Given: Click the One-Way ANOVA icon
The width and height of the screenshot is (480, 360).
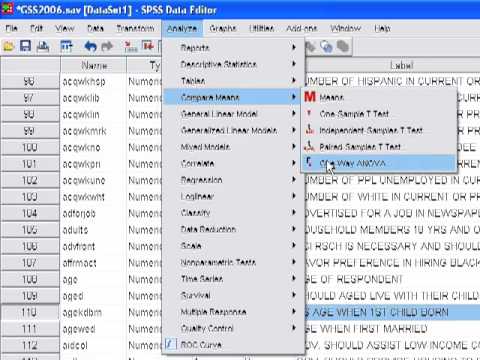Looking at the screenshot, I should point(310,163).
